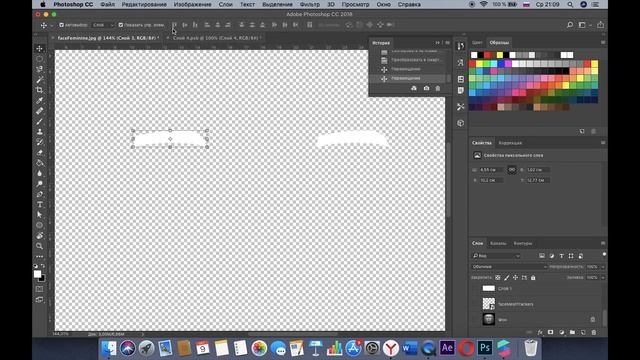Create new snapshot camera icon in History

point(426,88)
